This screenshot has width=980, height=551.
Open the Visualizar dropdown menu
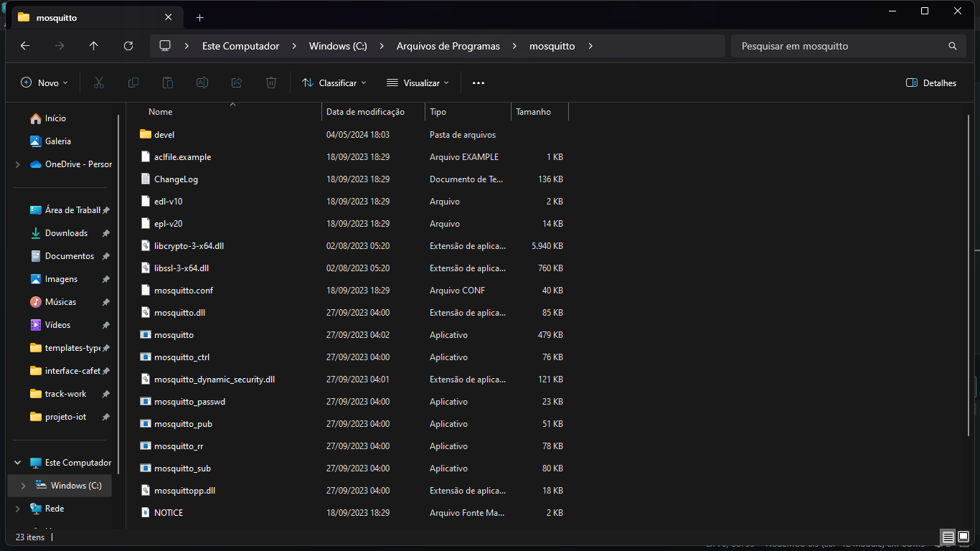point(418,83)
